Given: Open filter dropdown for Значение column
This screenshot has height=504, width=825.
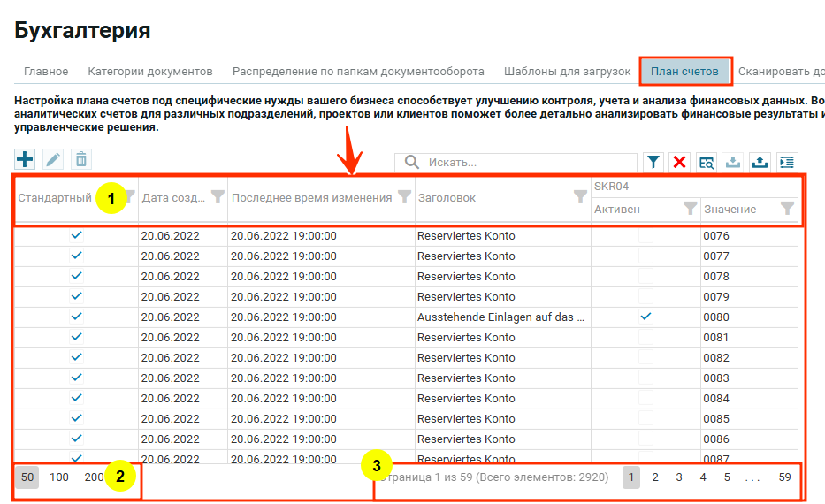Looking at the screenshot, I should click(787, 209).
